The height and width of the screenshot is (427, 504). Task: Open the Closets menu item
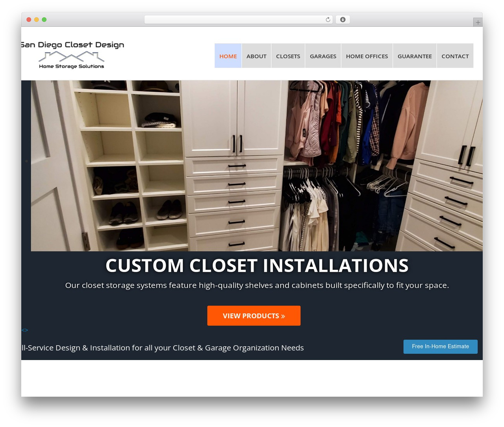click(288, 56)
